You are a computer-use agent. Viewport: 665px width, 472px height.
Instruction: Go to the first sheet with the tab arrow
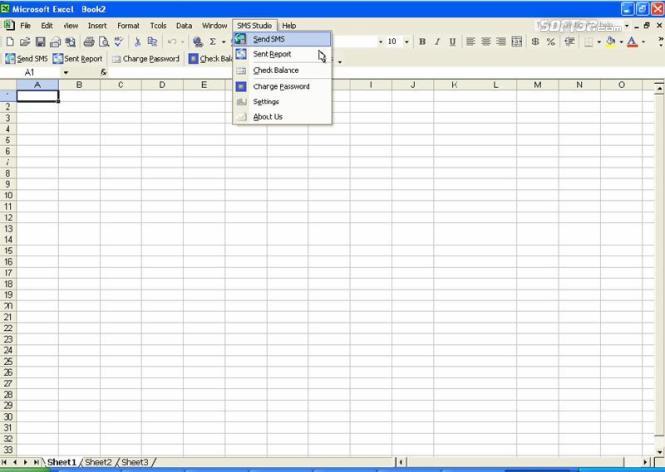(4, 462)
